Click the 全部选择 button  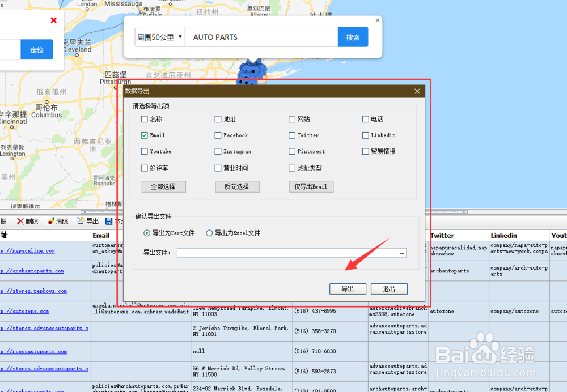[163, 186]
